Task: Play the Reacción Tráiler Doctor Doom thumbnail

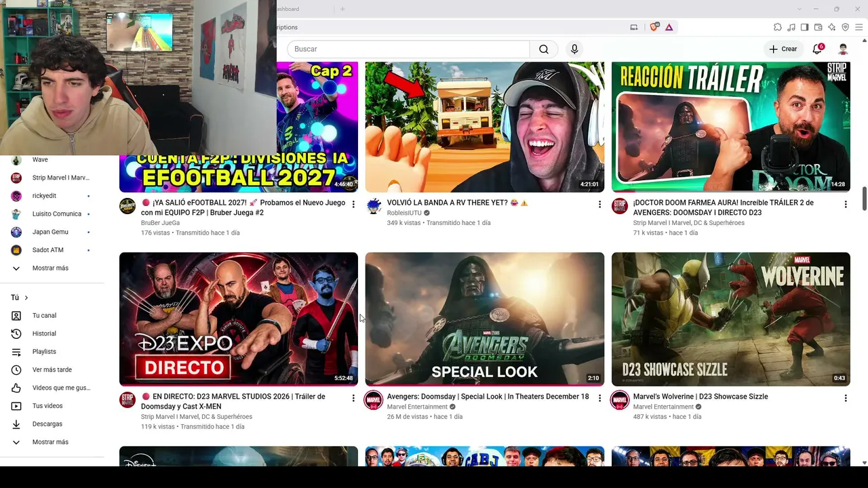Action: pos(731,127)
